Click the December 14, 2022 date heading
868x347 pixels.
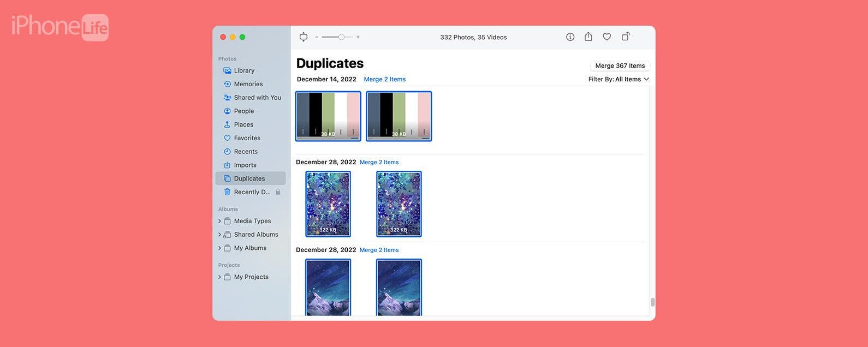click(326, 79)
